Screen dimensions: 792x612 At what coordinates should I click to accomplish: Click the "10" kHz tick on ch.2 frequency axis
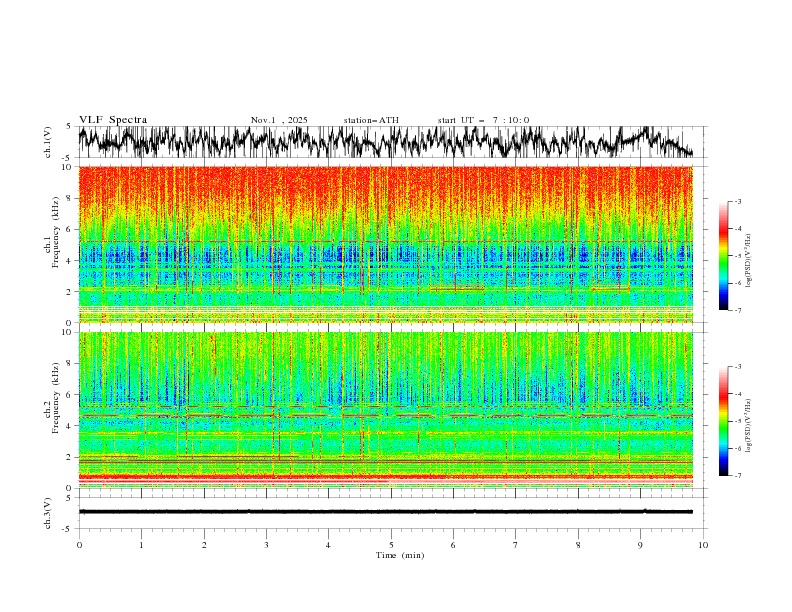(x=69, y=332)
